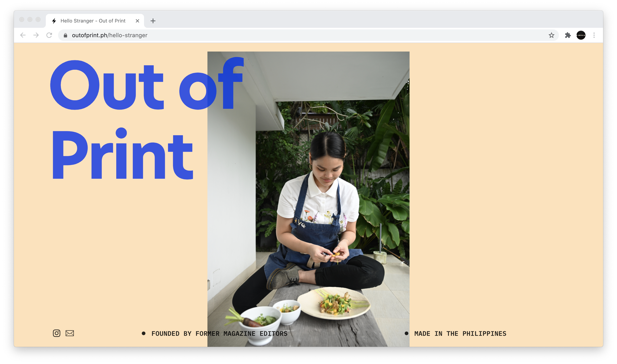View site info via padlock icon
The height and width of the screenshot is (364, 617).
click(x=65, y=35)
